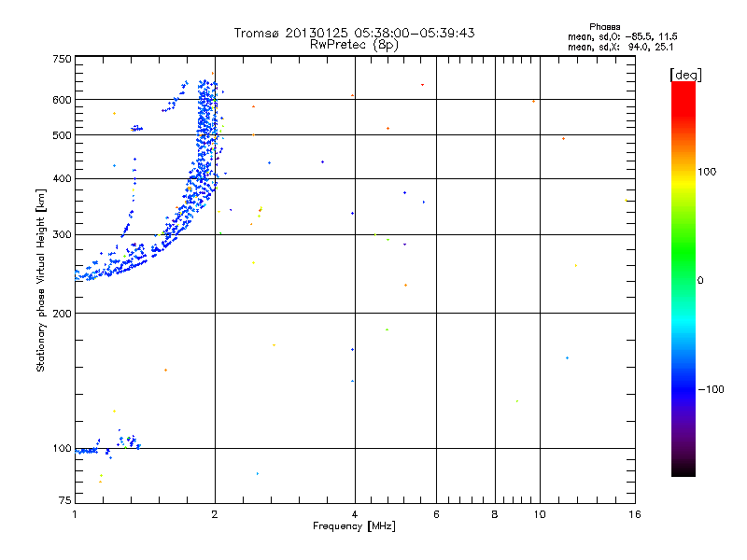Click the "RwPretec (8p)" subtitle
Image resolution: width=747 pixels, height=560 pixels.
pyautogui.click(x=354, y=45)
